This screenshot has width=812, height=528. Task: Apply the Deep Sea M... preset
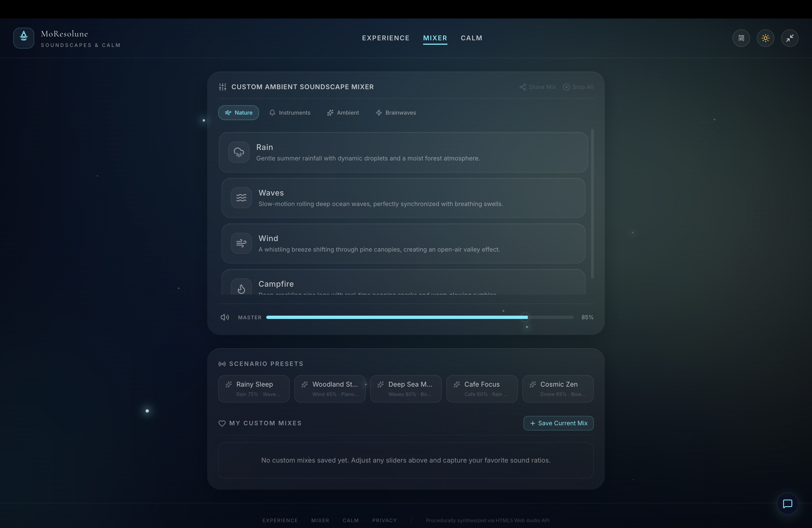pos(406,389)
